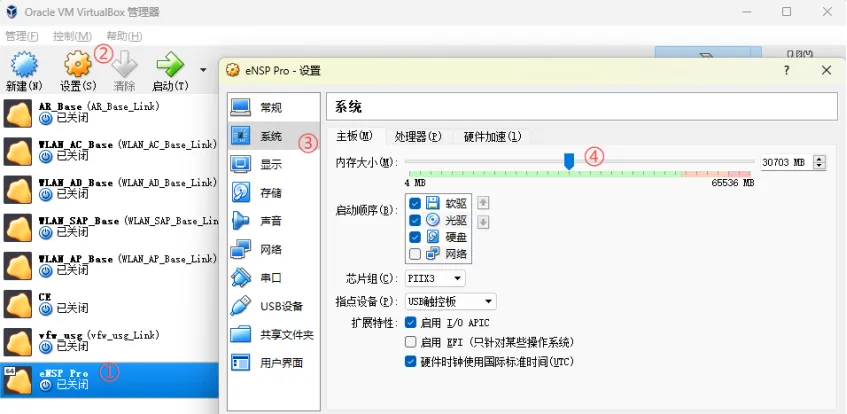Switch to the 处理器(P) tab
This screenshot has width=847, height=414.
pos(418,137)
